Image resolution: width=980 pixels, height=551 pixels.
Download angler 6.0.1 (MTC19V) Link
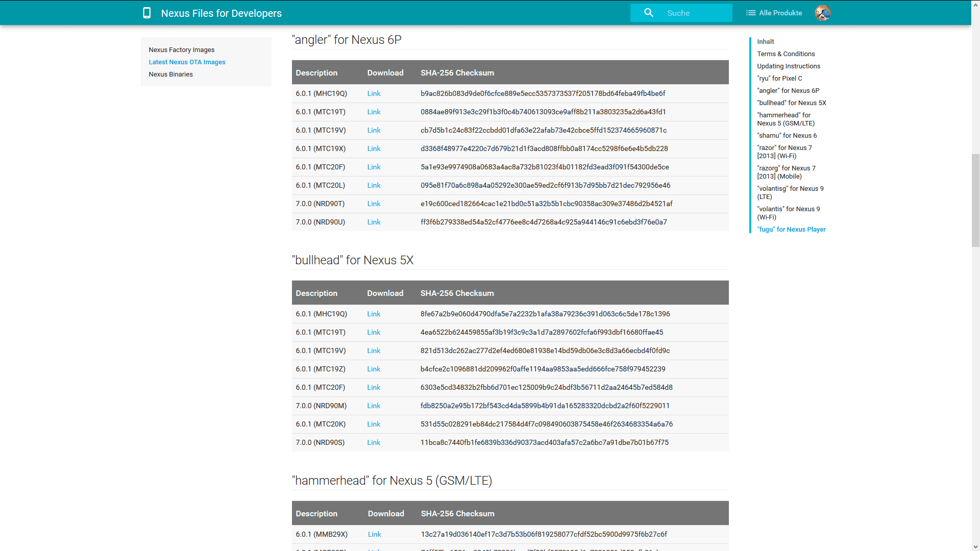(374, 130)
